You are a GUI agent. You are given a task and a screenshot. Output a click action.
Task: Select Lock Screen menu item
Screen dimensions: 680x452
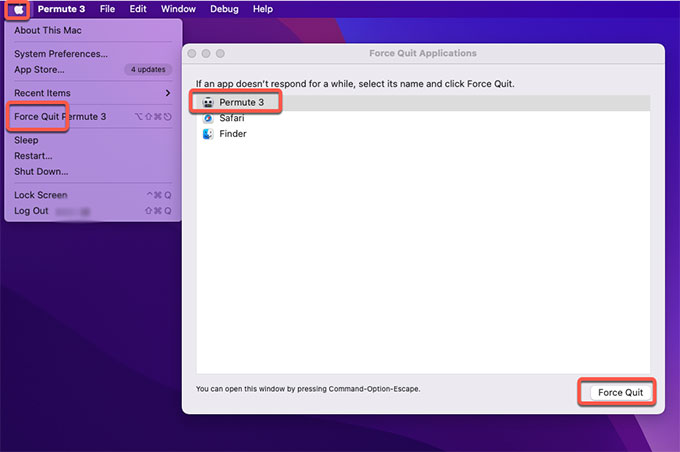point(41,195)
